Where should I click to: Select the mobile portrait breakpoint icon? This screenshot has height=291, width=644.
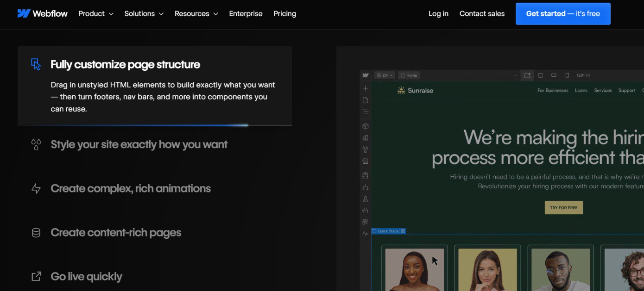pyautogui.click(x=567, y=75)
